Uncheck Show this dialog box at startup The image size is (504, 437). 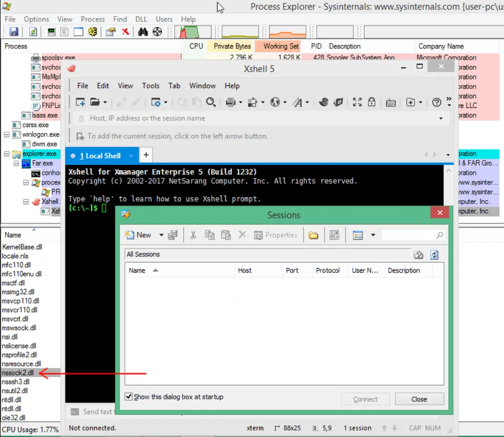tap(129, 397)
